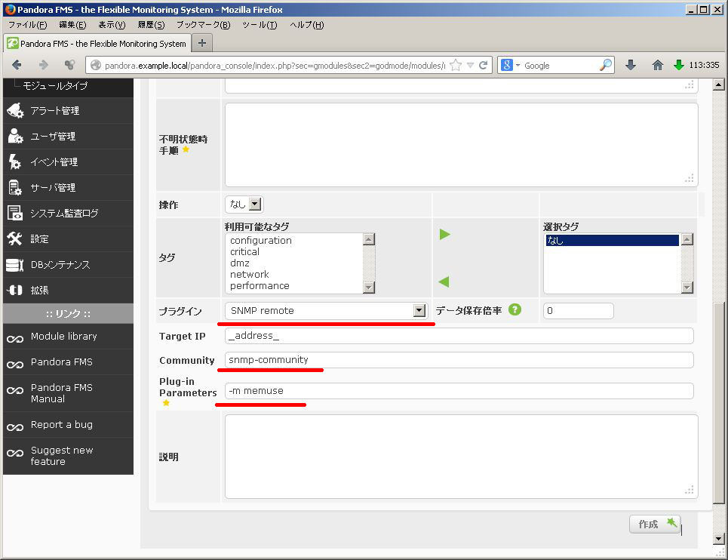728x560 pixels.
Task: Open the アラート管理 alert management icon
Action: [15, 110]
